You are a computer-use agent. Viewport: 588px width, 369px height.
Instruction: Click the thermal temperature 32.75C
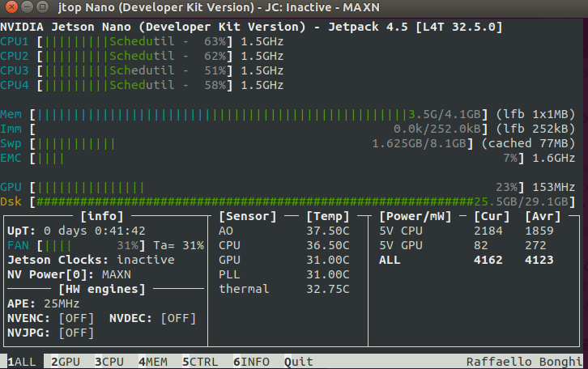(328, 289)
